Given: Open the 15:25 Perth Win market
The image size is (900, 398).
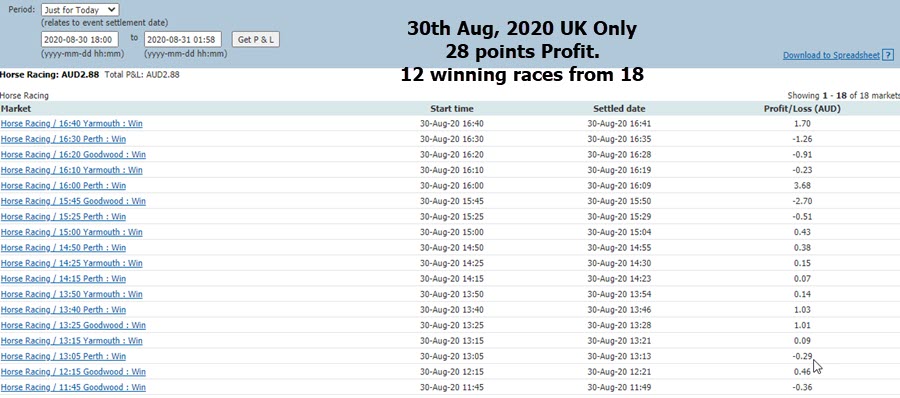Looking at the screenshot, I should [x=63, y=217].
